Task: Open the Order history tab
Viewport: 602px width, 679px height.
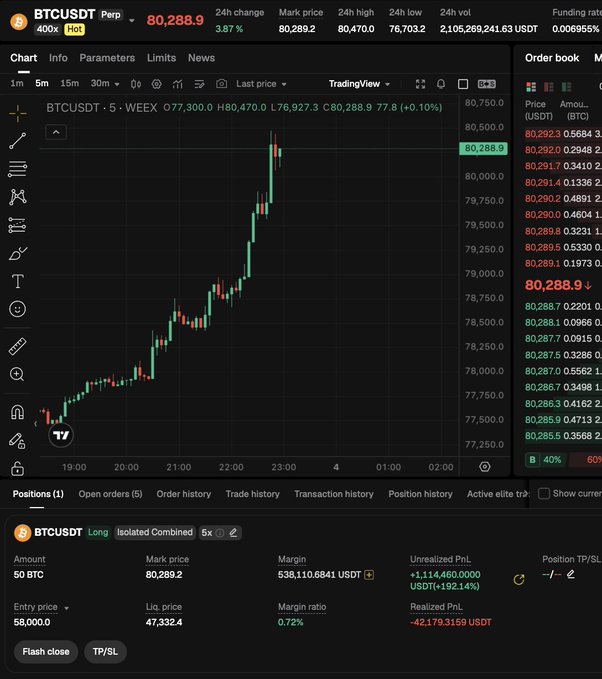Action: click(x=184, y=494)
